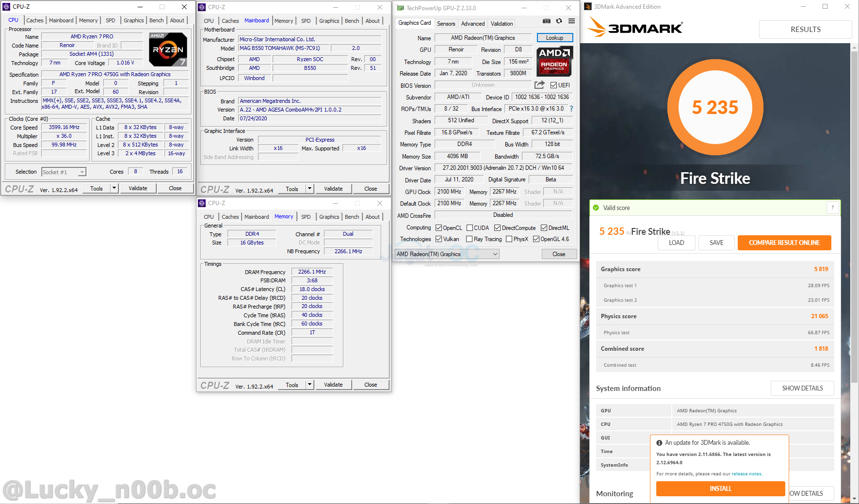Click the BIOS export share icon

click(x=539, y=85)
